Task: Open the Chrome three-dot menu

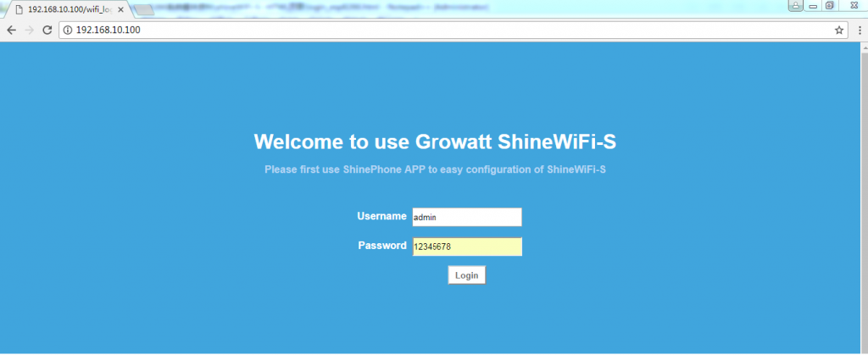Action: (x=860, y=31)
